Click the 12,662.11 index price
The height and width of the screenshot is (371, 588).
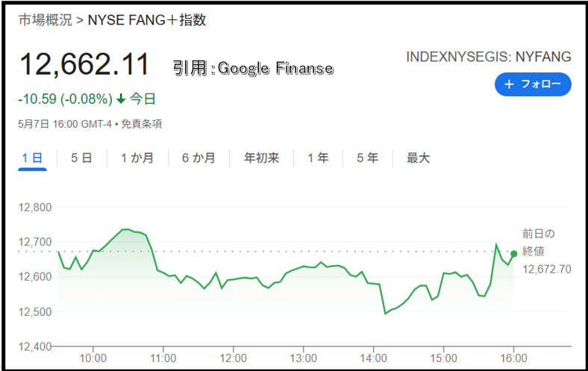coord(85,64)
